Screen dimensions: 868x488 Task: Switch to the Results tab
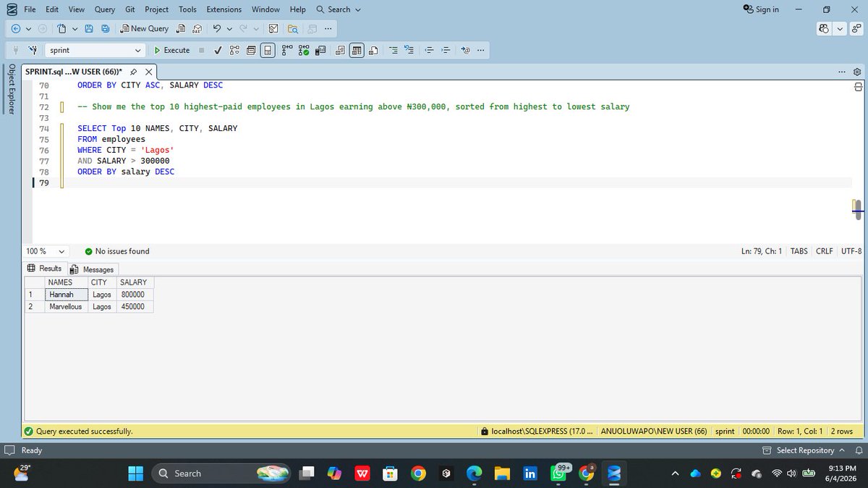click(44, 269)
